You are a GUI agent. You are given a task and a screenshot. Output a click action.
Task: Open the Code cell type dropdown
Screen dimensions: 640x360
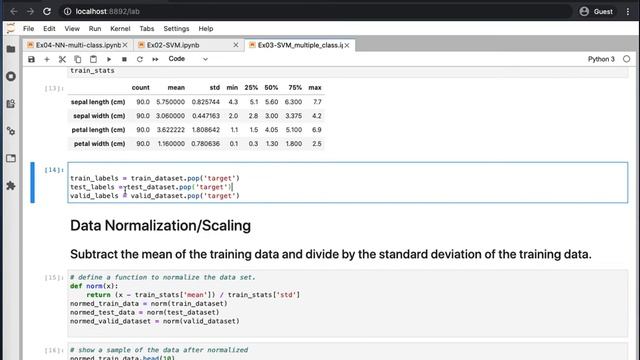pyautogui.click(x=188, y=59)
